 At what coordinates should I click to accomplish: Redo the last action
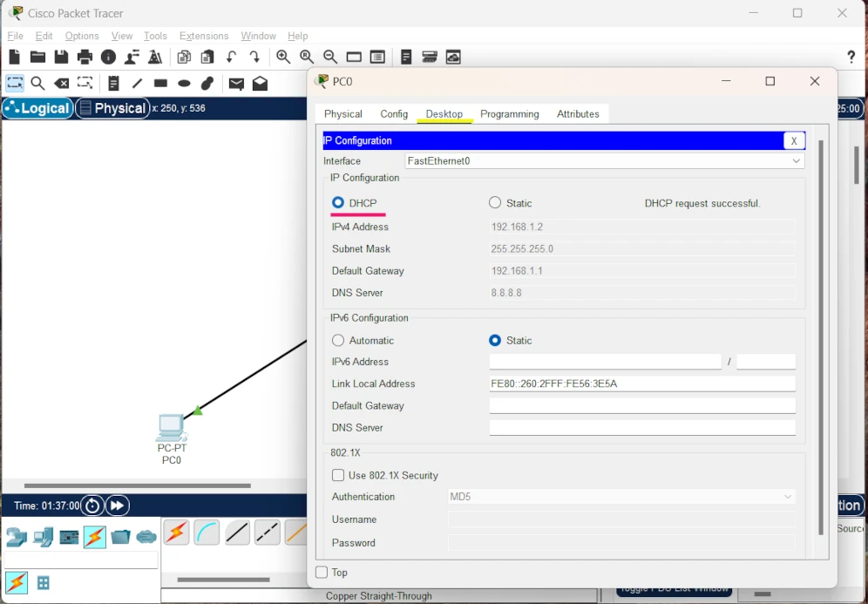coord(254,57)
